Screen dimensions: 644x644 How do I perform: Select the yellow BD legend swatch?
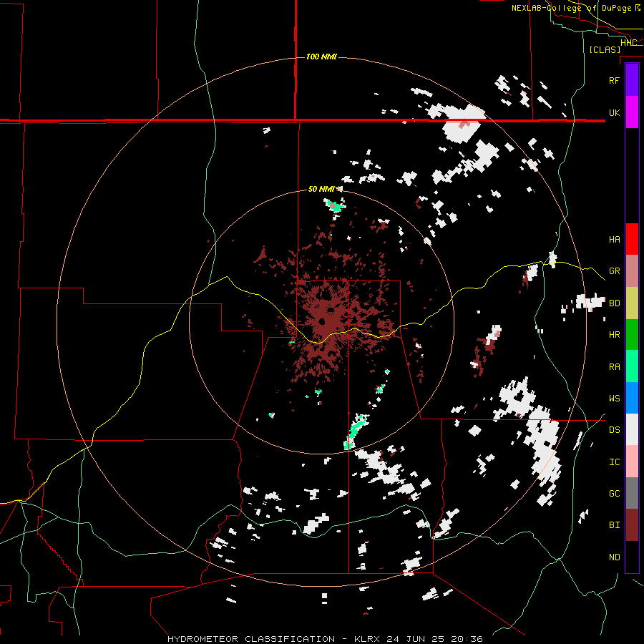tap(632, 303)
